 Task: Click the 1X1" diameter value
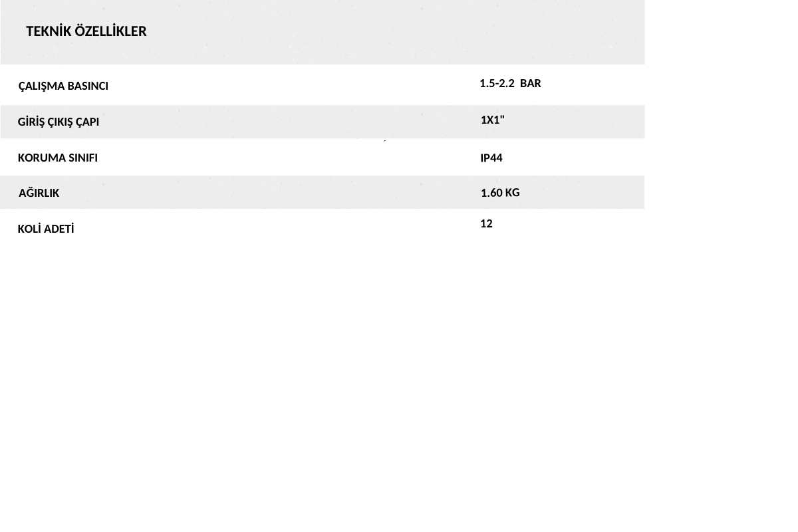[493, 120]
